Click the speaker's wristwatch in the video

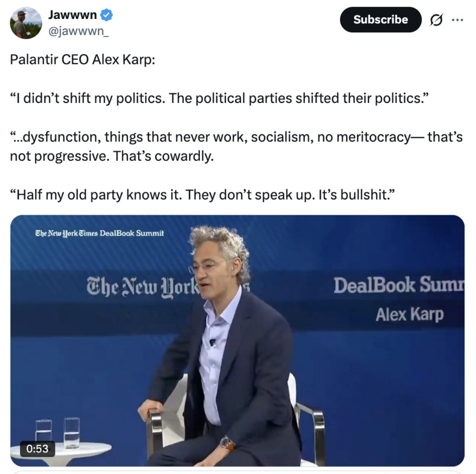coord(227,443)
